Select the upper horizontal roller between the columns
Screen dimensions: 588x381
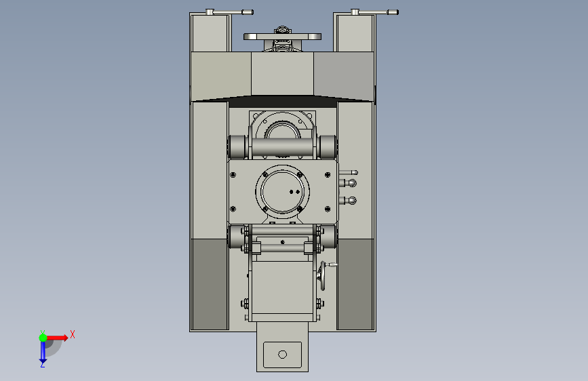click(282, 146)
